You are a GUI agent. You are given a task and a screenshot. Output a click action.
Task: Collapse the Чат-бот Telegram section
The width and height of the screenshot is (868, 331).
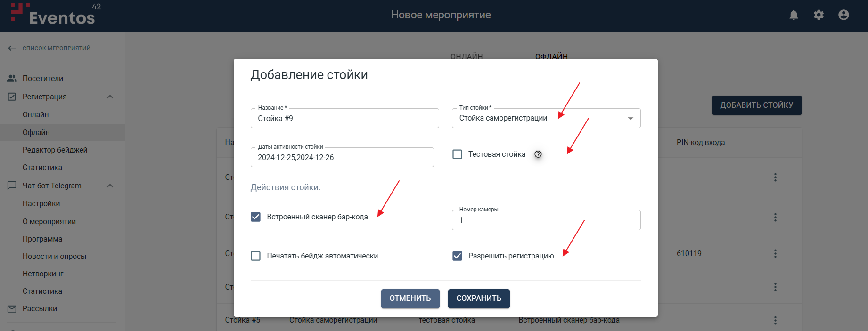click(x=110, y=186)
